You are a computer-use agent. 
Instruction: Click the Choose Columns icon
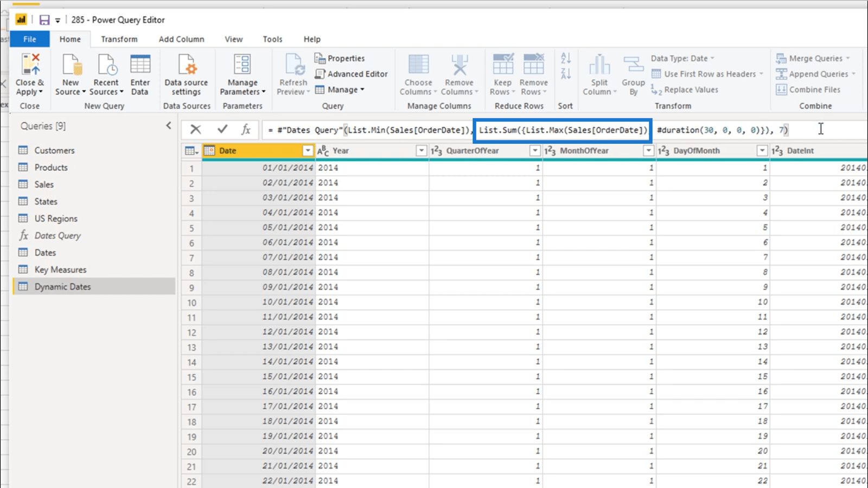pyautogui.click(x=418, y=65)
